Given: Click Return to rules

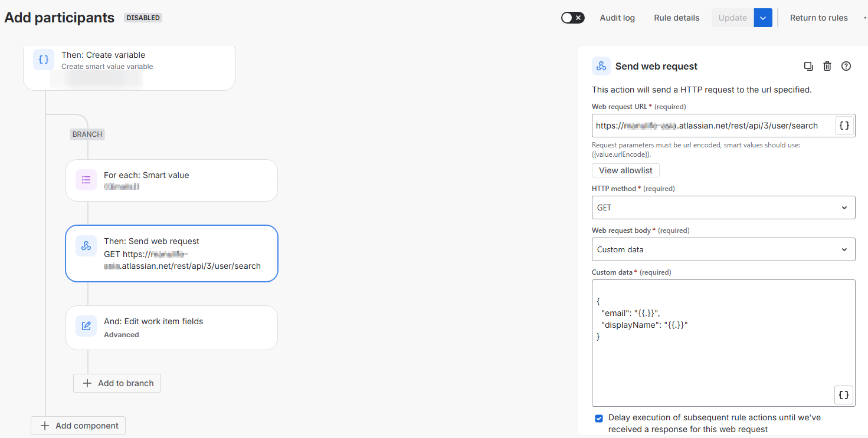Looking at the screenshot, I should point(818,18).
